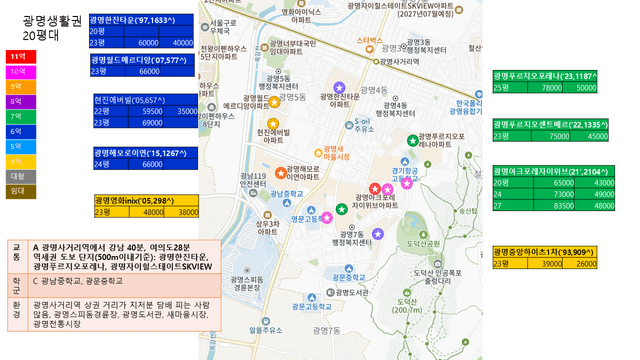Select the 광명푸르지오포레나('23,1187^) header

545,76
